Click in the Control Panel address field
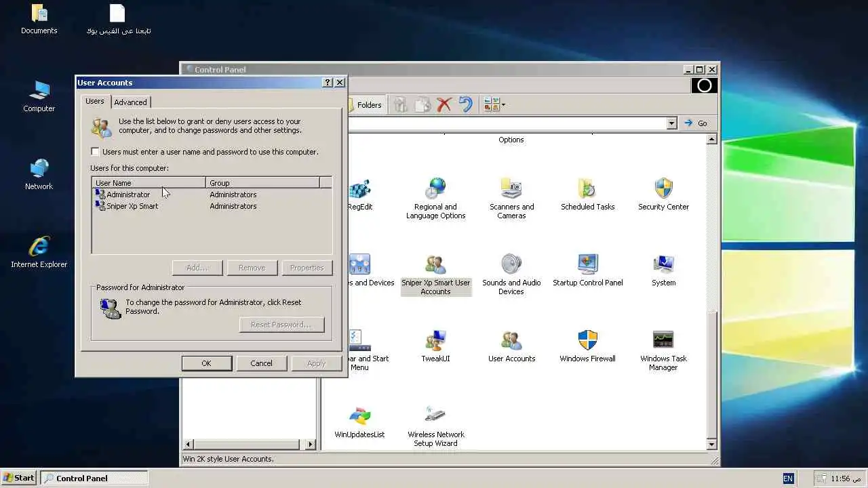 (x=507, y=123)
